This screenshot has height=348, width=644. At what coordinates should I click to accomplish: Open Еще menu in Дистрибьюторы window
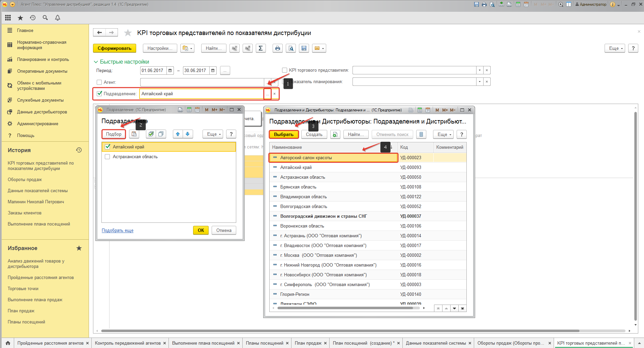pyautogui.click(x=443, y=134)
